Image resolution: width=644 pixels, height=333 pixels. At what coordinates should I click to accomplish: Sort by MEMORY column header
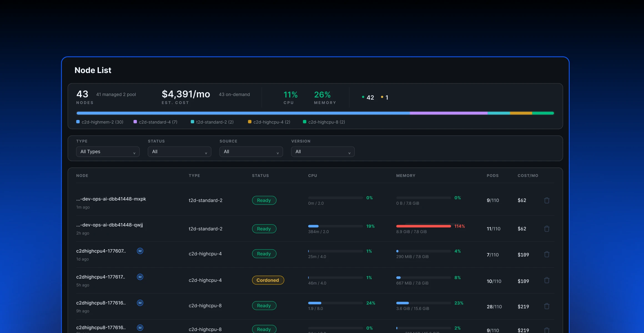tap(406, 176)
